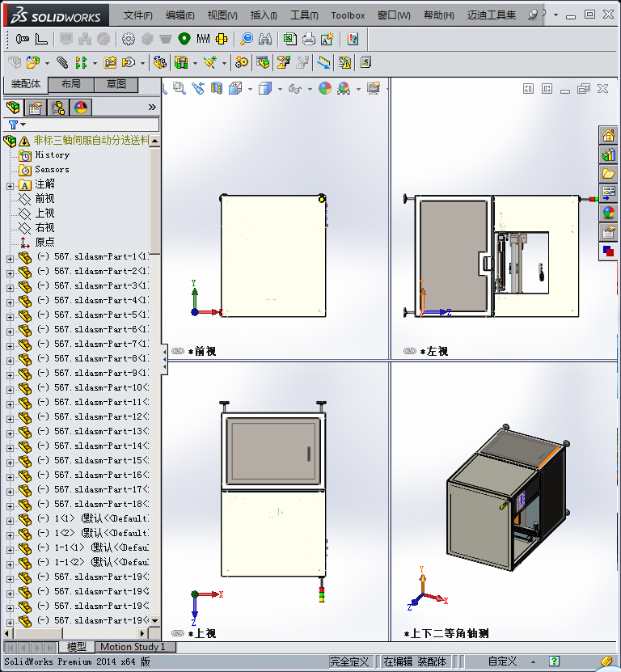
Task: Open the binoculars find icon
Action: 265,39
